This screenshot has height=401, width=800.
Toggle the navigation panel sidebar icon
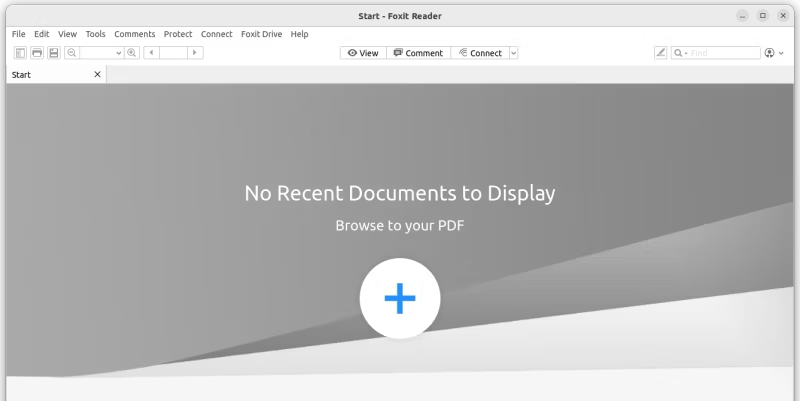click(20, 53)
